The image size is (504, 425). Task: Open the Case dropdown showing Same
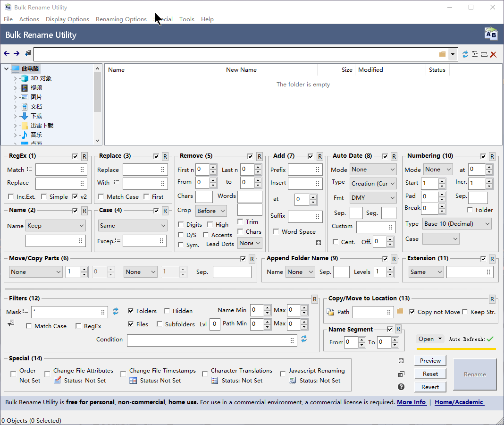tap(133, 226)
